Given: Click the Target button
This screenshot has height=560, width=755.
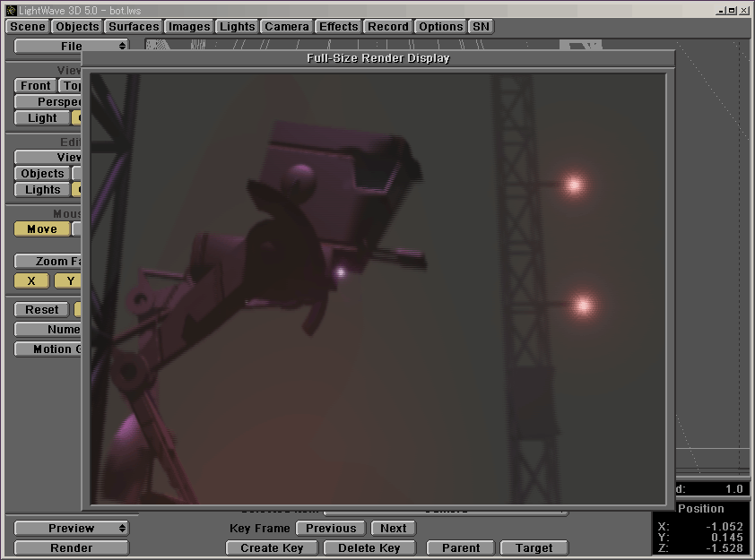Looking at the screenshot, I should pyautogui.click(x=534, y=548).
